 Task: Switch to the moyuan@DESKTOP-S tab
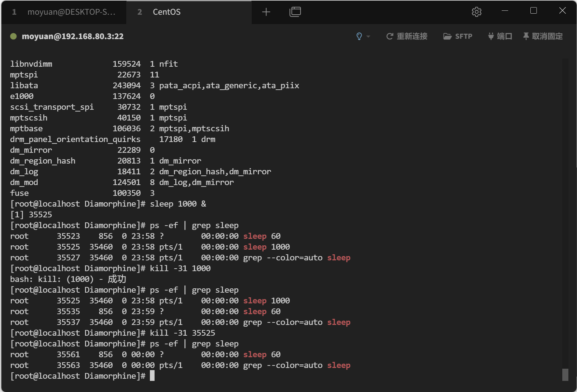point(64,12)
